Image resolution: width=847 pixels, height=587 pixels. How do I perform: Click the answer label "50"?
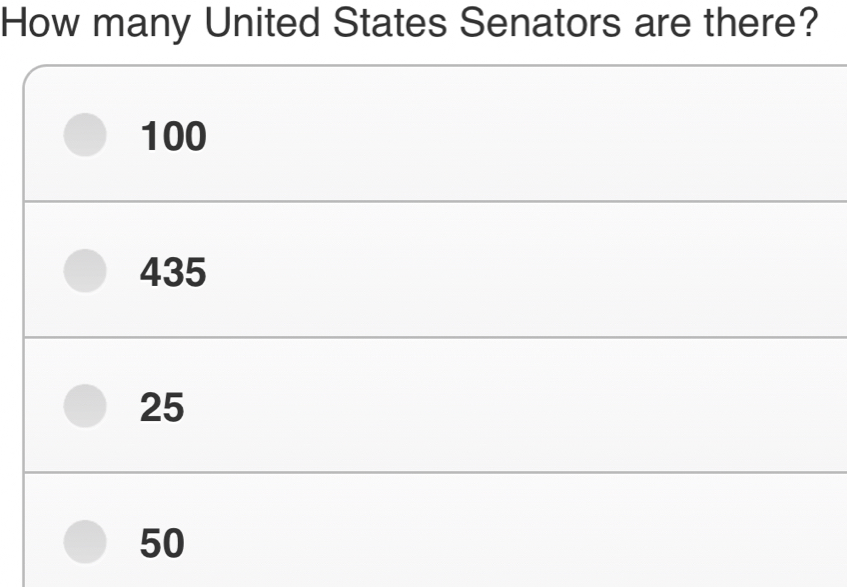(x=162, y=543)
